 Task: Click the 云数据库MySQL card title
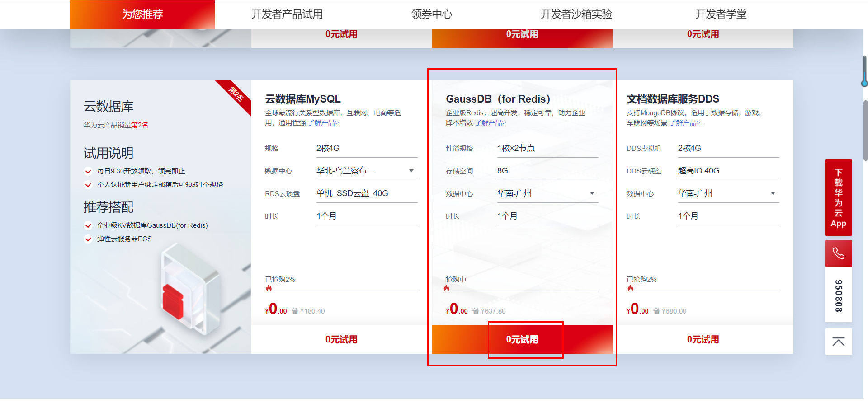tap(303, 99)
